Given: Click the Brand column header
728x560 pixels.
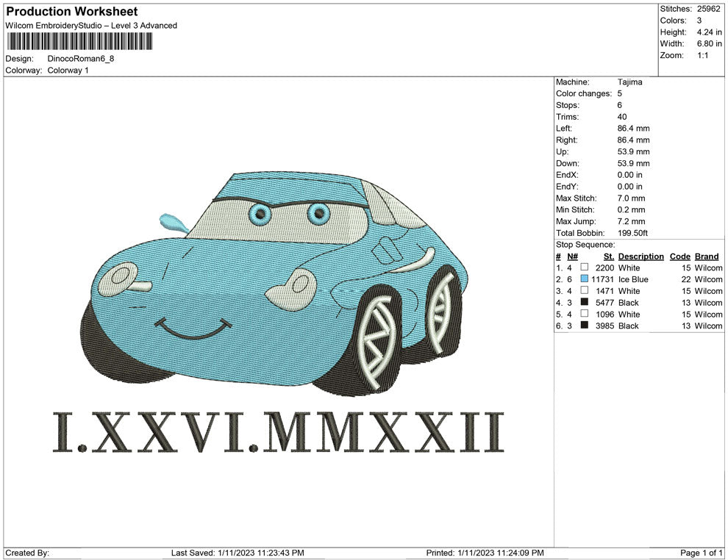Looking at the screenshot, I should [707, 256].
